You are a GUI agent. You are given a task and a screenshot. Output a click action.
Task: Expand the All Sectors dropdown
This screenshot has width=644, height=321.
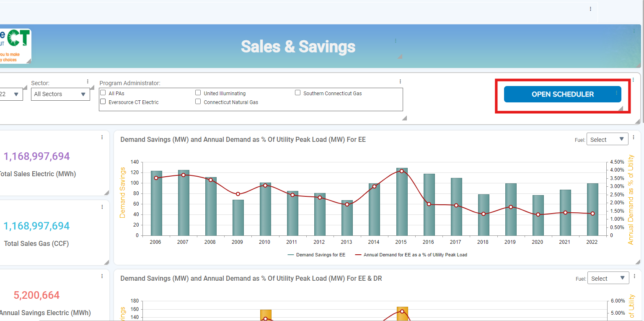(x=60, y=94)
